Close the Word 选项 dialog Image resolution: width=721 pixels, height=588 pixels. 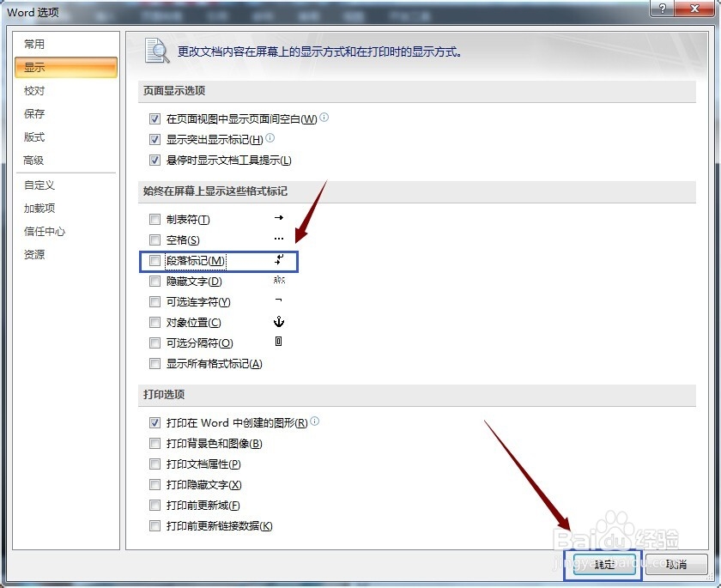(x=694, y=9)
